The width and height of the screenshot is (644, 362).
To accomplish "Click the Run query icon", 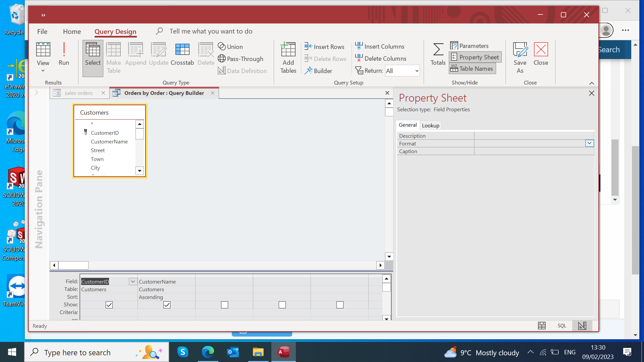I will tap(64, 54).
